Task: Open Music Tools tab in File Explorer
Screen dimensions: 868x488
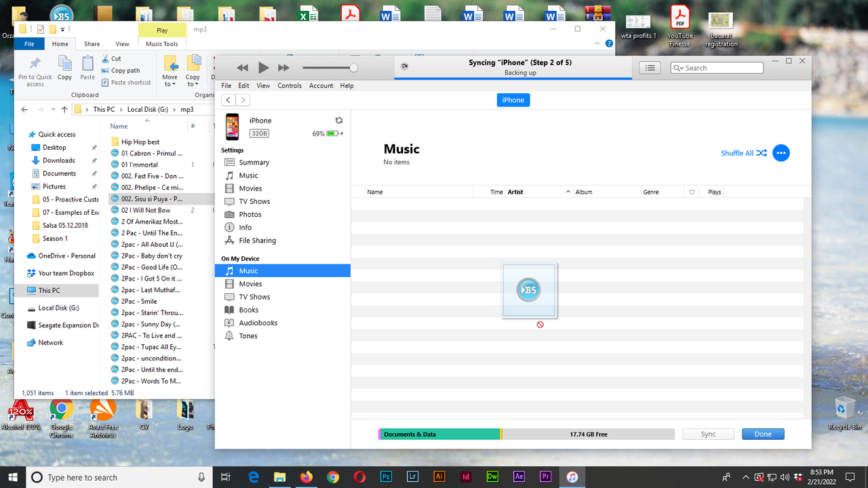Action: pyautogui.click(x=162, y=44)
